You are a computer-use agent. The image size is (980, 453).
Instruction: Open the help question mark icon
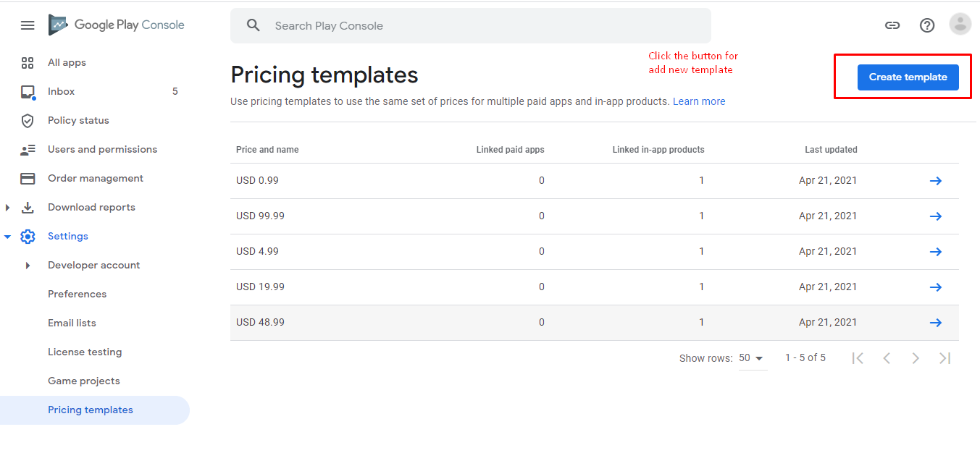click(927, 25)
